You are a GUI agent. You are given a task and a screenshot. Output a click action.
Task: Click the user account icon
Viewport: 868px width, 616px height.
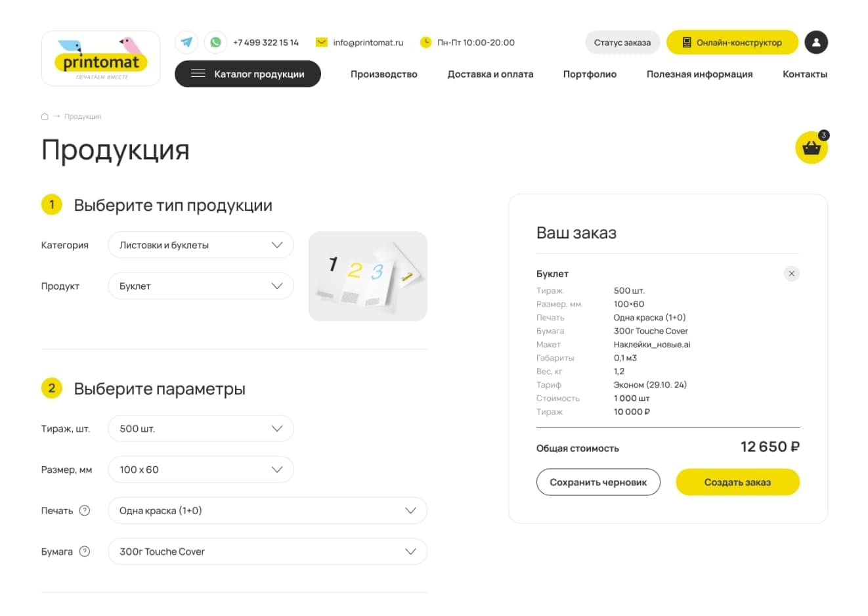coord(816,42)
